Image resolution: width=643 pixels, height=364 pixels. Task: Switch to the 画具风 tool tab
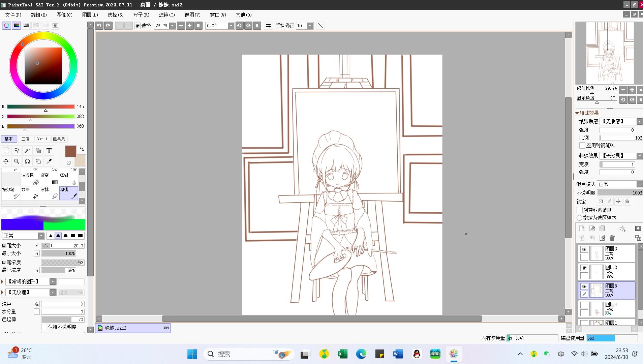coord(59,139)
